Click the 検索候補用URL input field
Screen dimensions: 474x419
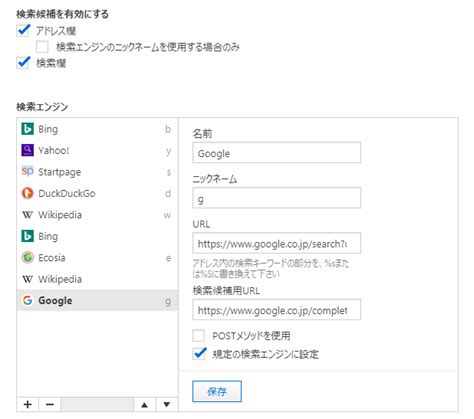click(276, 310)
